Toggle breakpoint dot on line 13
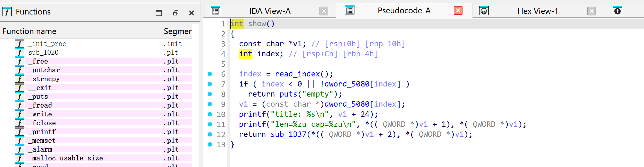This screenshot has height=167, width=644. pos(210,144)
